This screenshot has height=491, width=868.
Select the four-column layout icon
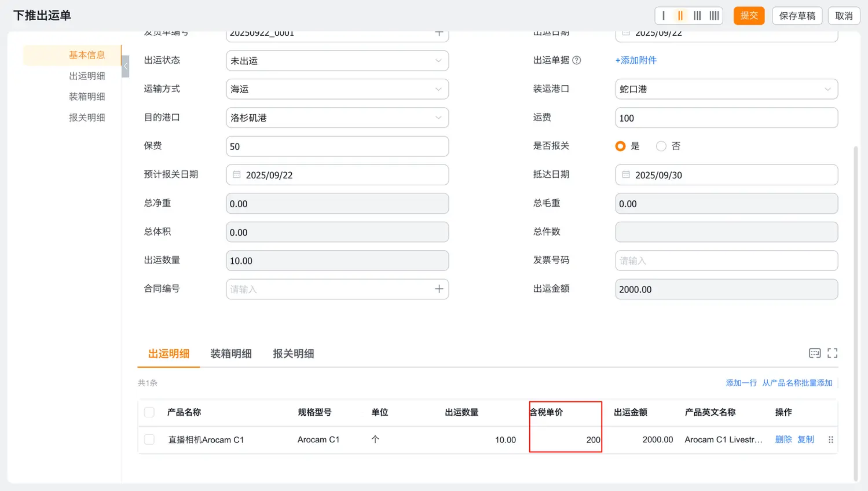point(714,16)
